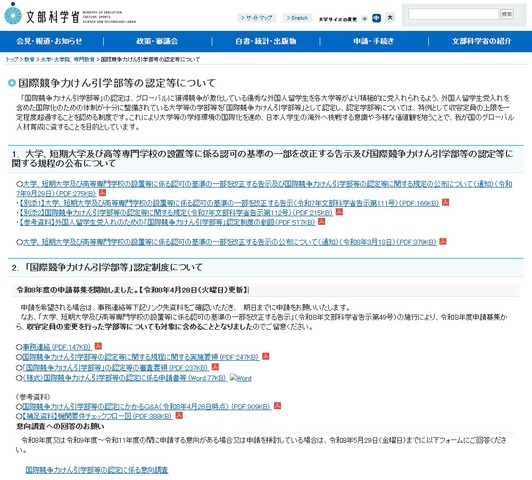Open 規程に関する実施要領 link
Viewport: 532px width, 480px height.
point(141,357)
